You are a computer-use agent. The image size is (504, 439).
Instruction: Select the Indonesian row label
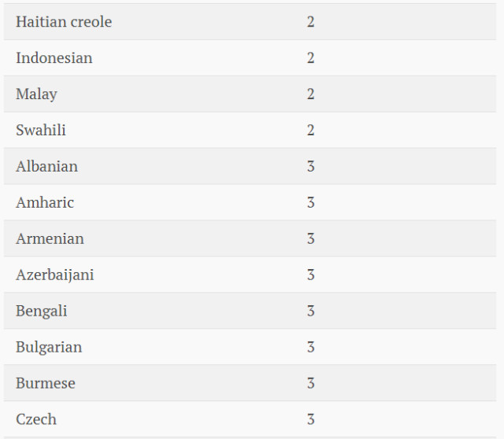pos(54,58)
